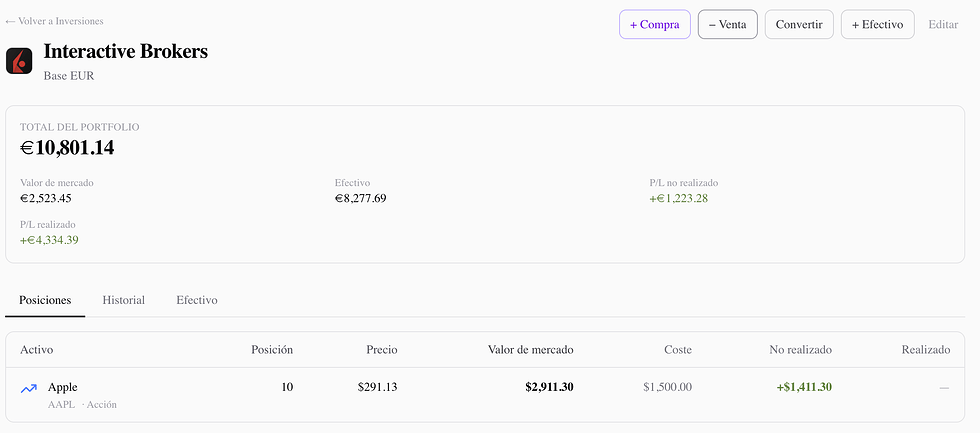Image resolution: width=980 pixels, height=433 pixels.
Task: Click the Precio column header
Action: (x=382, y=350)
